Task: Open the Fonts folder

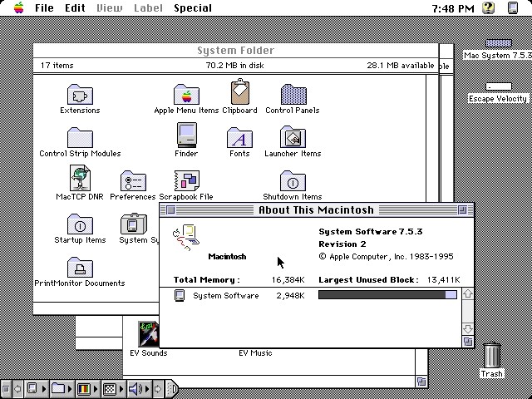Action: pyautogui.click(x=239, y=137)
